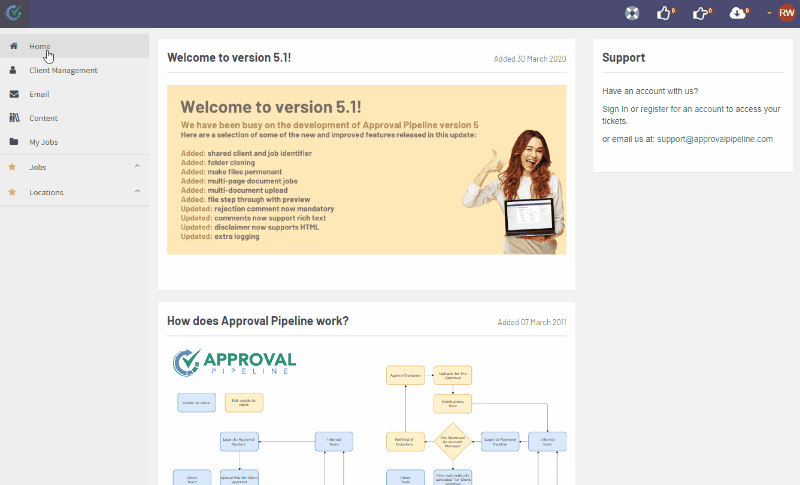Click the RW user avatar
This screenshot has height=485, width=800.
tap(786, 13)
